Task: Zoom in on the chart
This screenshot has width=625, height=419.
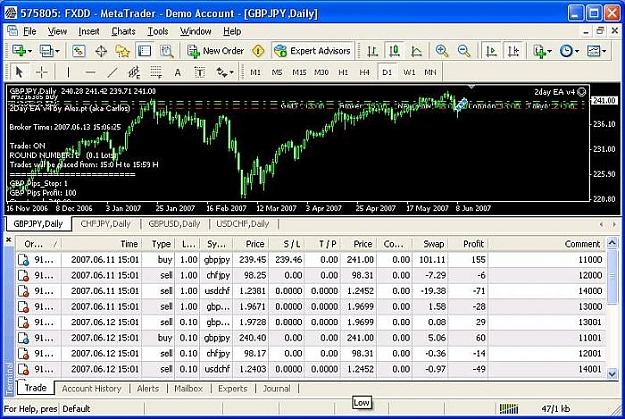Action: pos(442,51)
